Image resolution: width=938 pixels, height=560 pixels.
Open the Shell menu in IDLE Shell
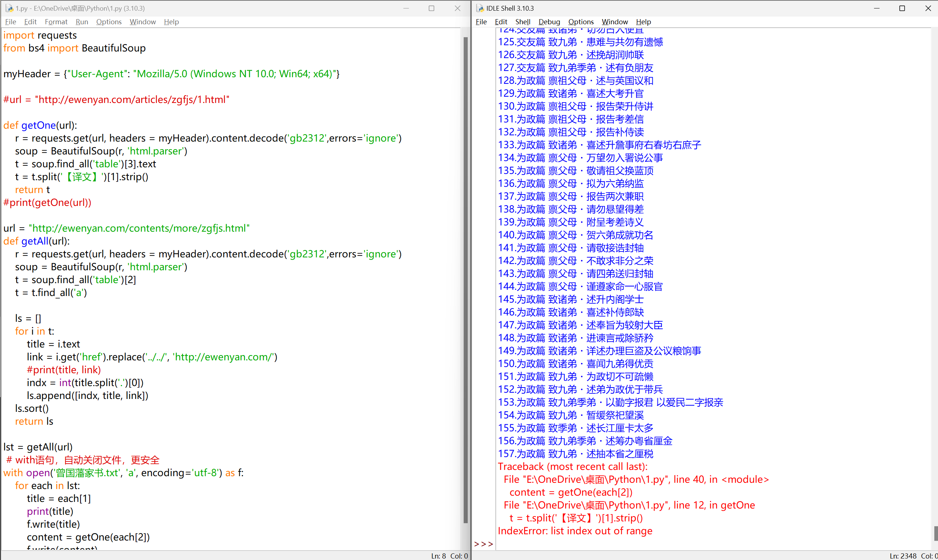[522, 22]
